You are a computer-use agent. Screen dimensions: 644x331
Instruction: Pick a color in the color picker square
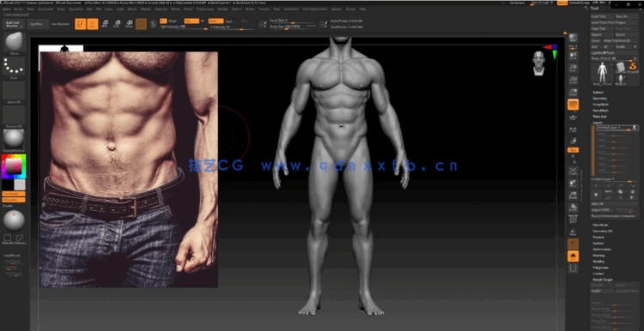pyautogui.click(x=14, y=166)
